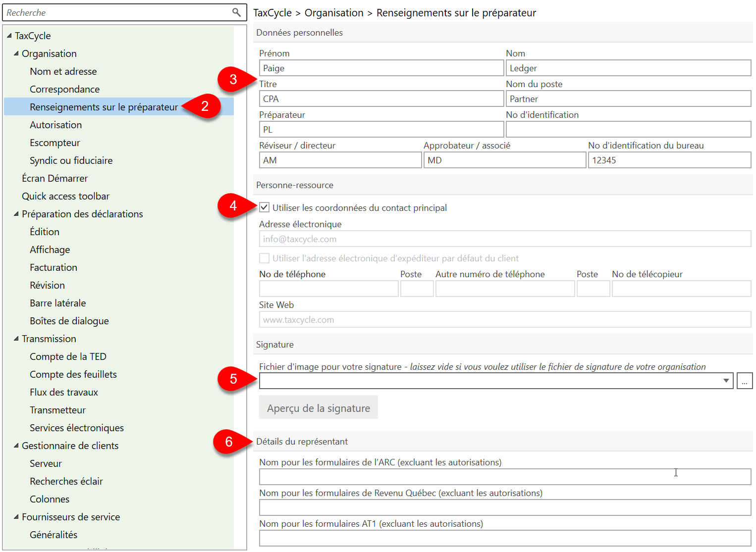The width and height of the screenshot is (756, 552).
Task: Click 'Nom pour les formulaires de l'ARC' field
Action: pyautogui.click(x=505, y=477)
